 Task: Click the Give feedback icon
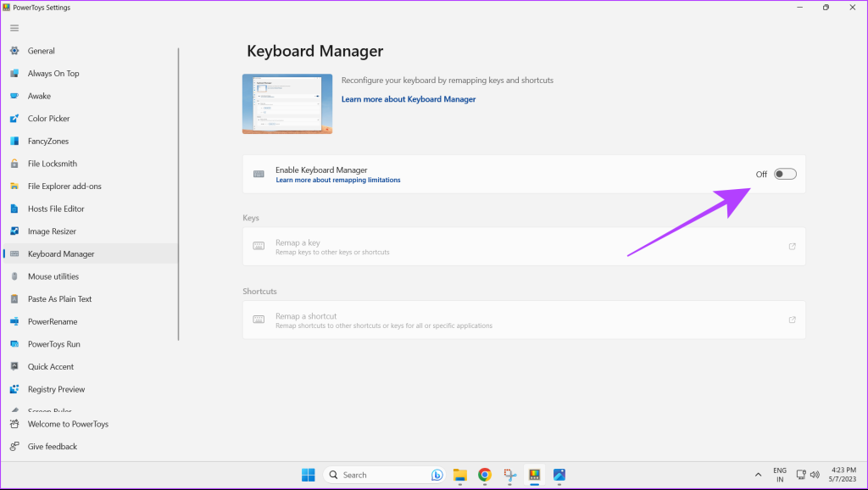(x=14, y=447)
